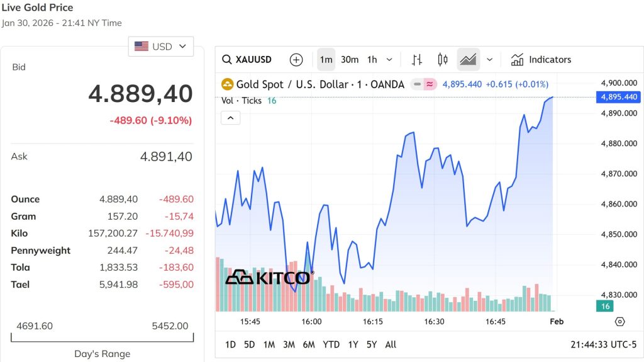The width and height of the screenshot is (644, 362).
Task: Toggle the market status pill next to OANDA
Action: click(424, 84)
